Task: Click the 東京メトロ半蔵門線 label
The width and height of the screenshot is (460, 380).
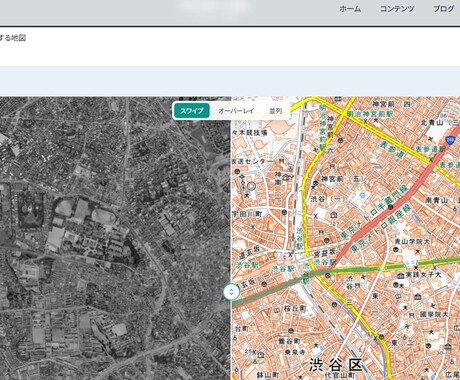Action: pos(374,212)
